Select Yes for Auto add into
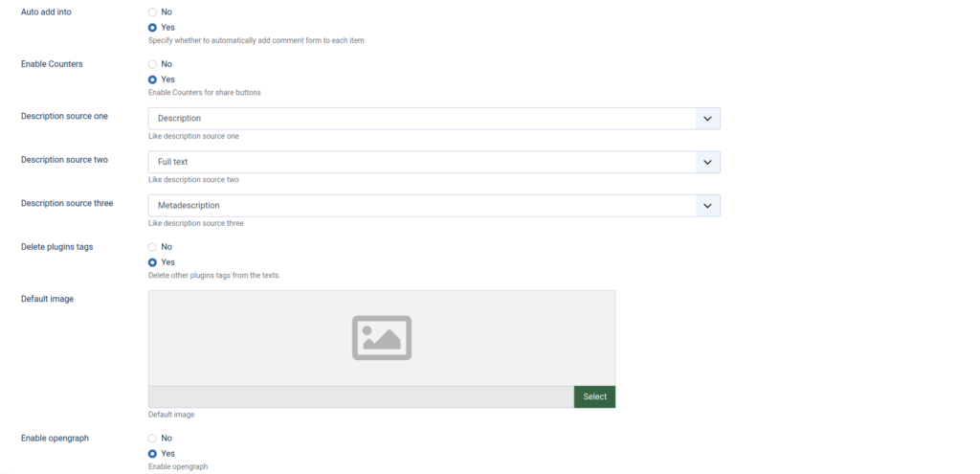980x474 pixels. (152, 27)
